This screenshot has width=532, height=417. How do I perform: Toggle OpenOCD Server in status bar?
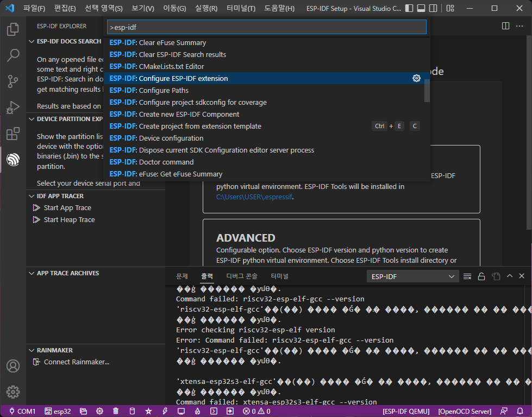465,411
